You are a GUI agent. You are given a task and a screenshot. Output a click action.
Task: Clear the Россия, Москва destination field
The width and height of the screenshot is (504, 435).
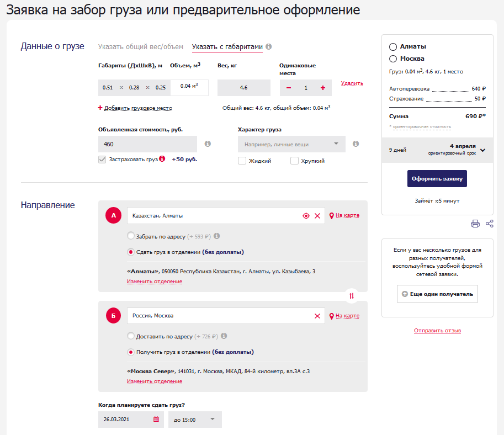[317, 316]
